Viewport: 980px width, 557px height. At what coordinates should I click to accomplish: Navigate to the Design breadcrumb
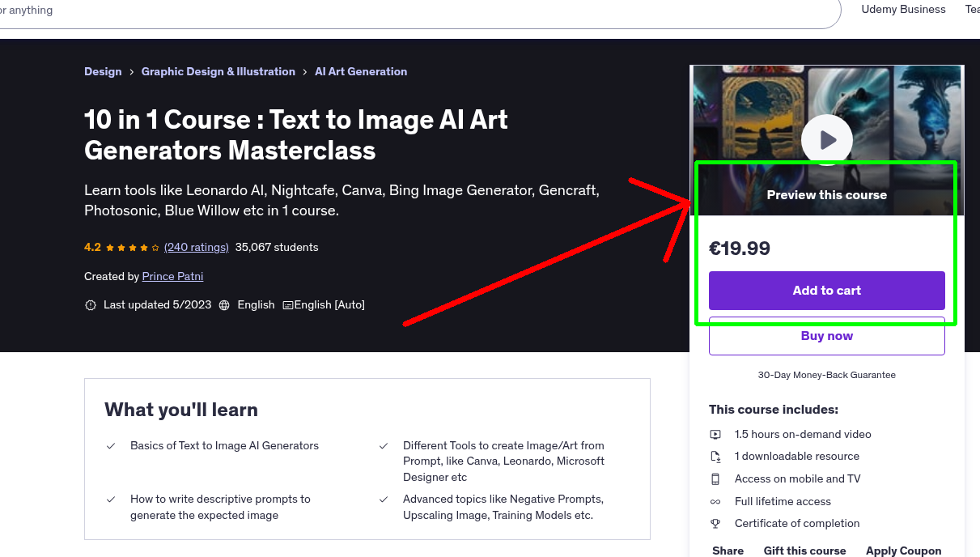pyautogui.click(x=103, y=71)
